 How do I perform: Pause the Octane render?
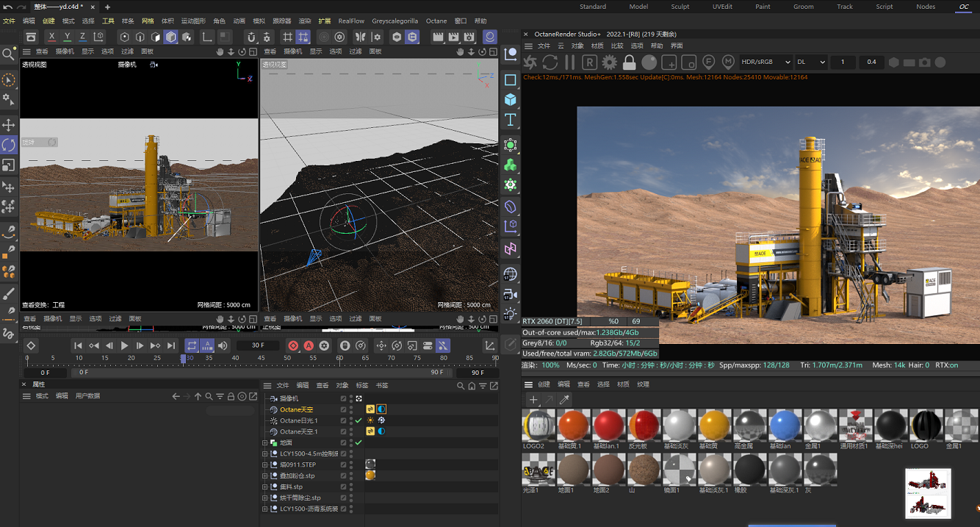pos(569,62)
